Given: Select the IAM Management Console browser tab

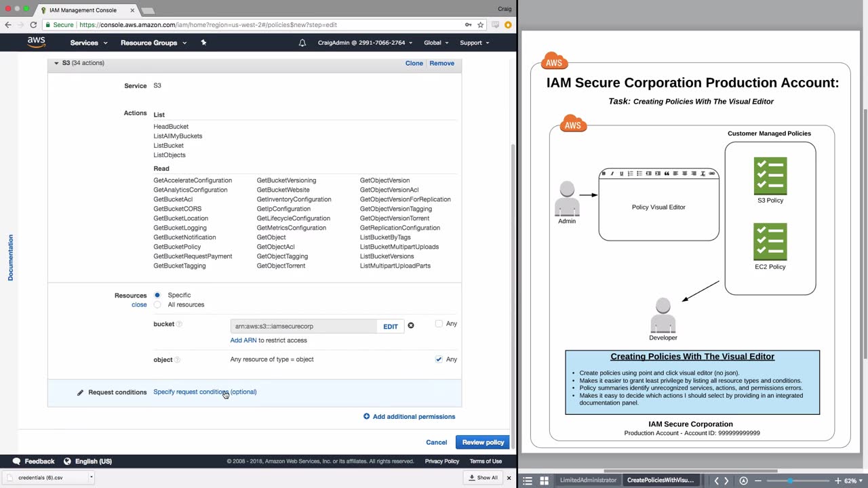Looking at the screenshot, I should pyautogui.click(x=83, y=10).
